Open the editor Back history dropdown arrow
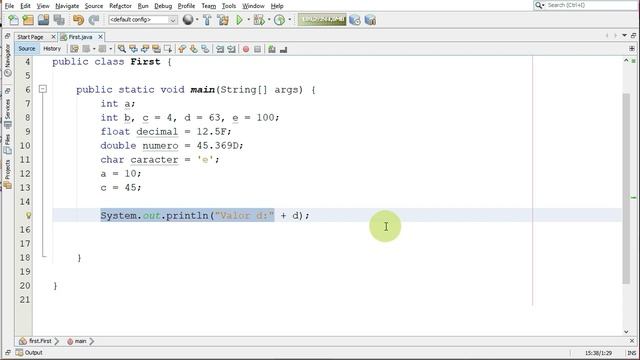The width and height of the screenshot is (640, 360). pyautogui.click(x=94, y=49)
